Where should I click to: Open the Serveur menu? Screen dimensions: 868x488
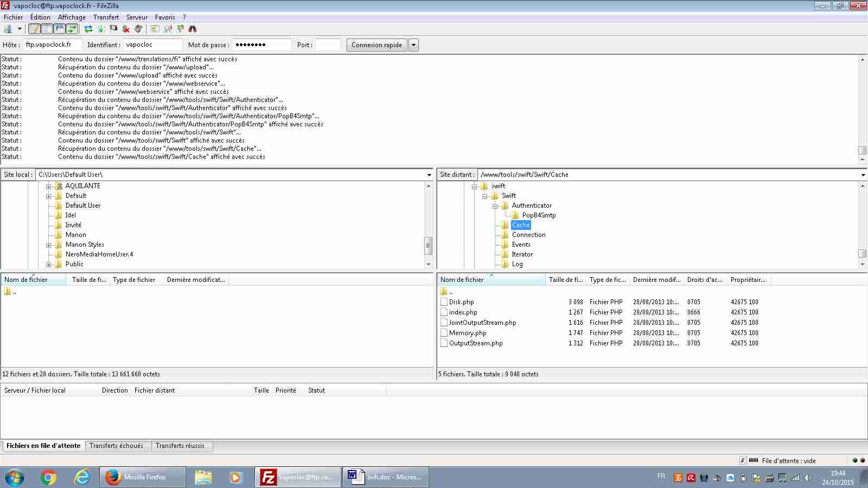pos(137,17)
